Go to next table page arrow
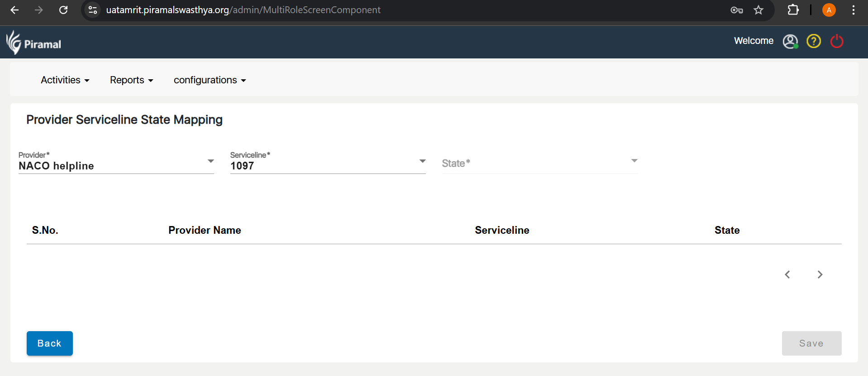The width and height of the screenshot is (868, 376). 820,275
